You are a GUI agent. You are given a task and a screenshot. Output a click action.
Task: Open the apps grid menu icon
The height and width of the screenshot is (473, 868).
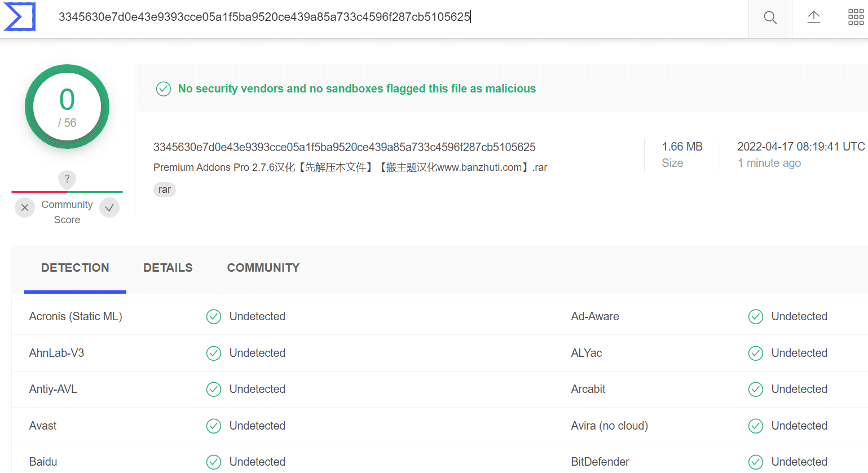[x=856, y=17]
